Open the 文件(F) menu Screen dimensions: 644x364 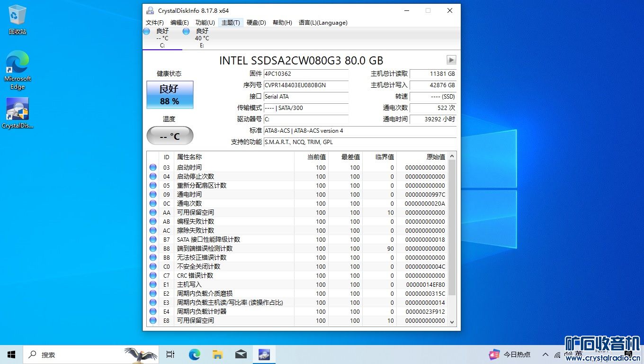point(155,23)
